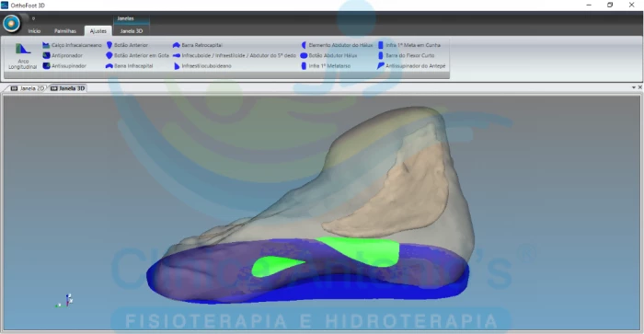This screenshot has width=644, height=334.
Task: Select Antissupinador do Antepé adjustment
Action: pyautogui.click(x=411, y=65)
